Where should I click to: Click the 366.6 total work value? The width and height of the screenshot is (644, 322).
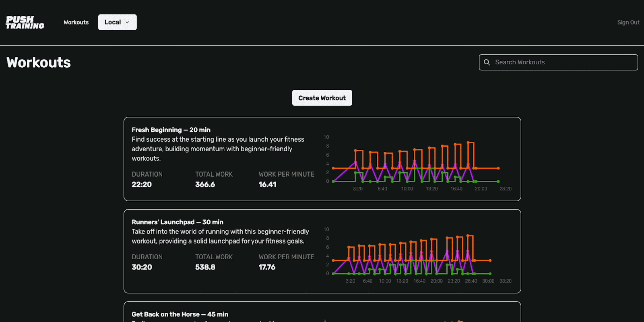pos(205,185)
